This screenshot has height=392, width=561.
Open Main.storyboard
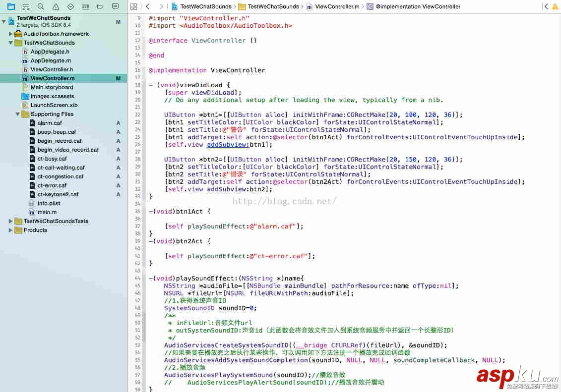[x=52, y=88]
